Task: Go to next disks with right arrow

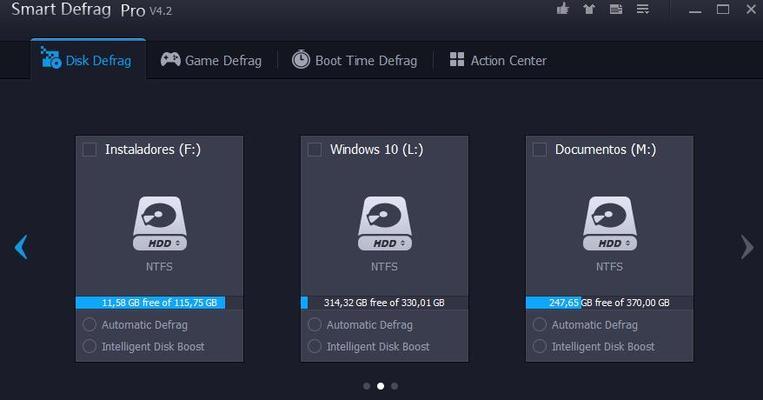Action: pos(747,247)
